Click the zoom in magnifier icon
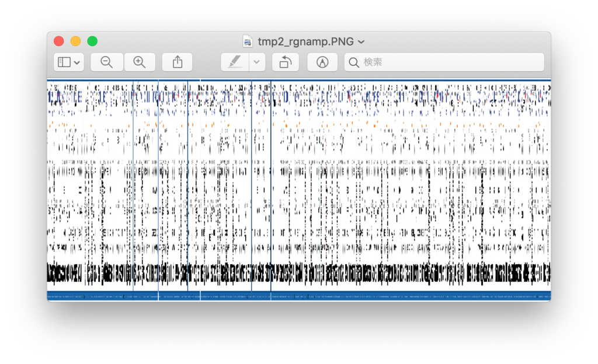This screenshot has width=598, height=364. click(x=139, y=62)
